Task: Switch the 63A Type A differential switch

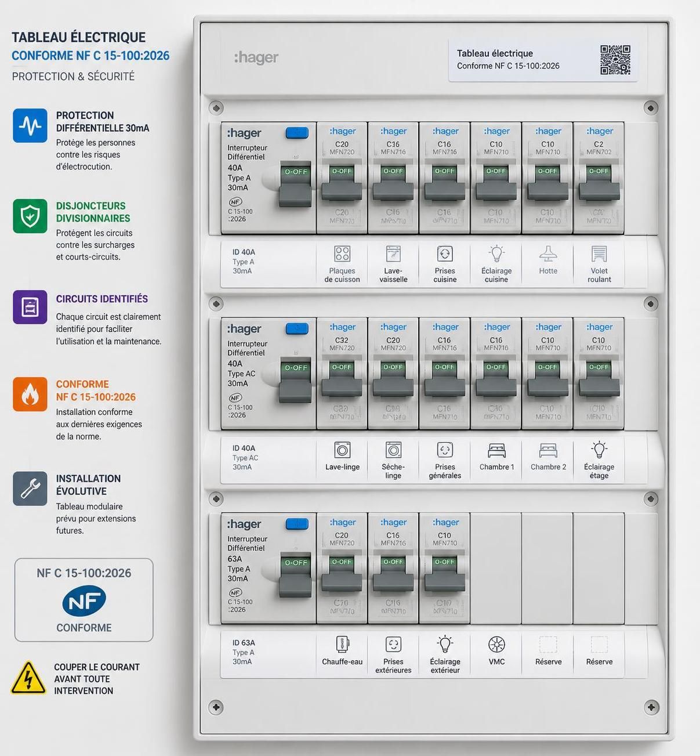Action: 295,577
